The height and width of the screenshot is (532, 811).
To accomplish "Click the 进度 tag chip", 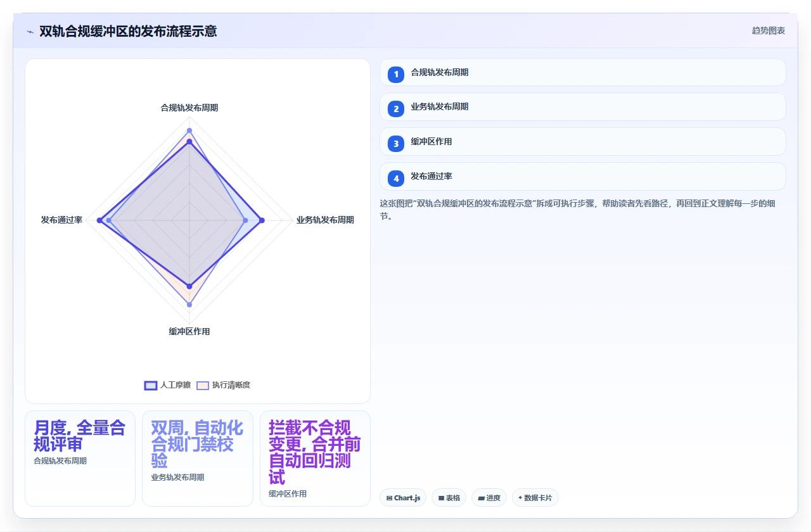I will (489, 498).
